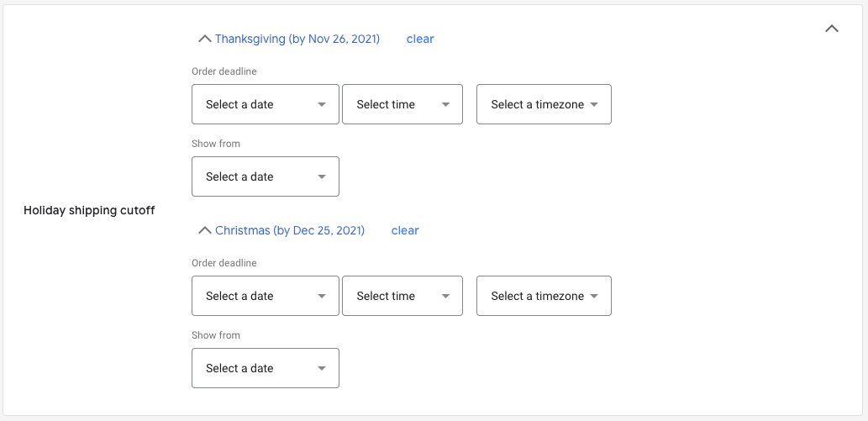This screenshot has height=421, width=868.
Task: Open Thanksgiving Show from date dropdown
Action: point(265,176)
